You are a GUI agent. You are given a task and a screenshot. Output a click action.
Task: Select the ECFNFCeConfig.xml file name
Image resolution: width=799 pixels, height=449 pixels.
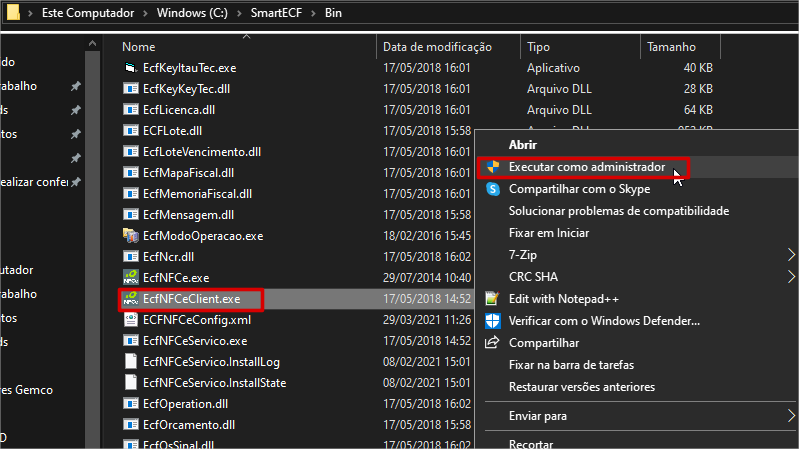coord(197,320)
